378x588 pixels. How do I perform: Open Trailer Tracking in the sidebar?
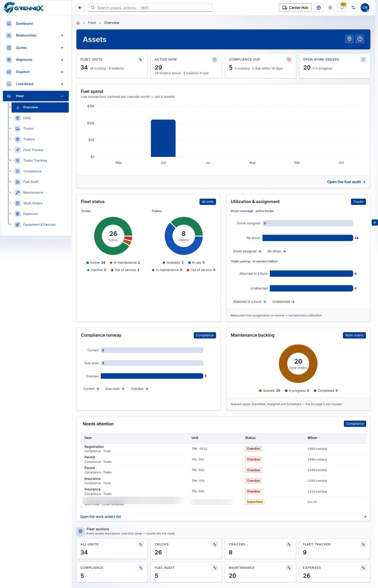(40, 161)
